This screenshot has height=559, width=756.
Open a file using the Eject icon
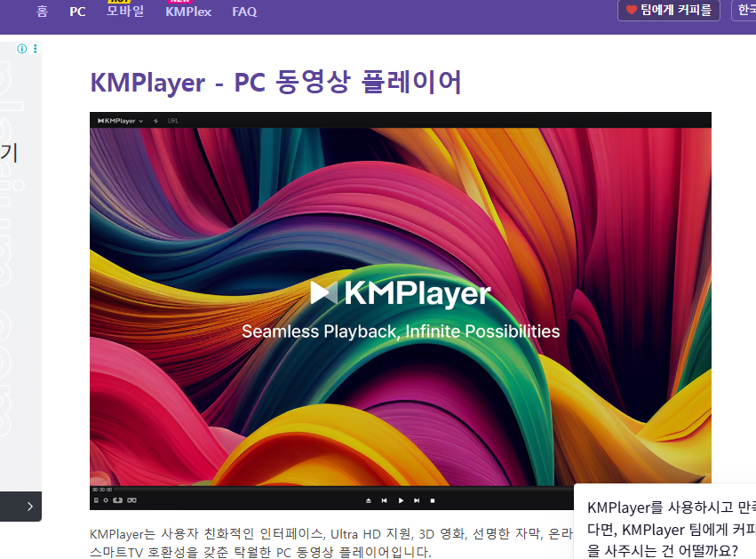click(369, 499)
